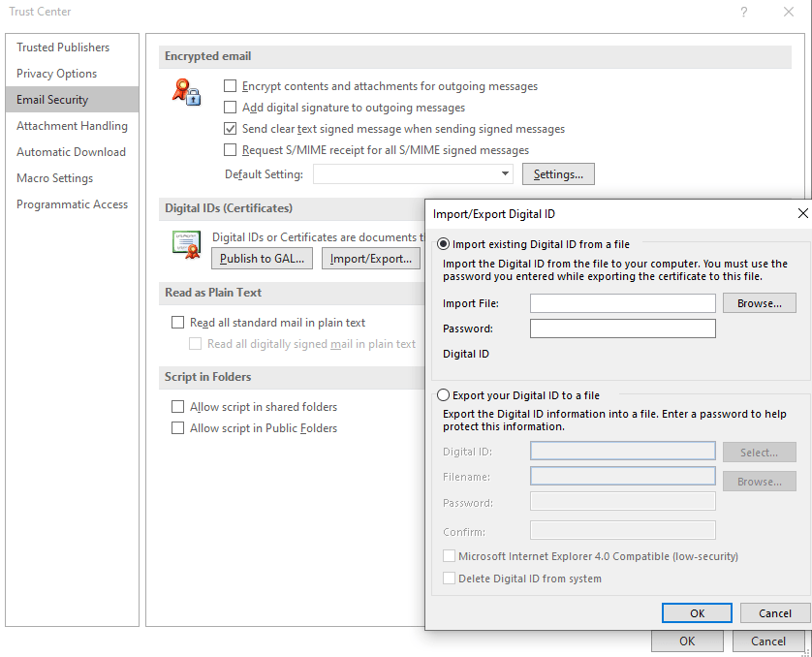Image resolution: width=812 pixels, height=657 pixels.
Task: Switch to Attachment Handling category
Action: [72, 126]
